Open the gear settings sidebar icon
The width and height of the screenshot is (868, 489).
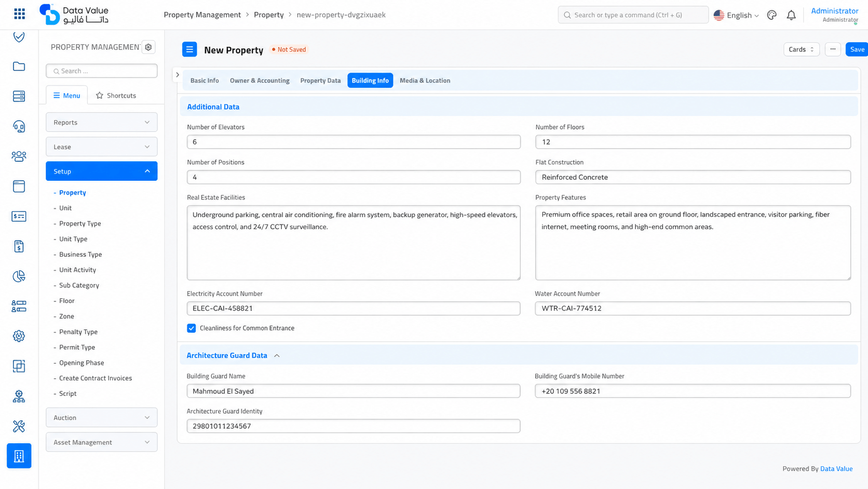coord(19,336)
